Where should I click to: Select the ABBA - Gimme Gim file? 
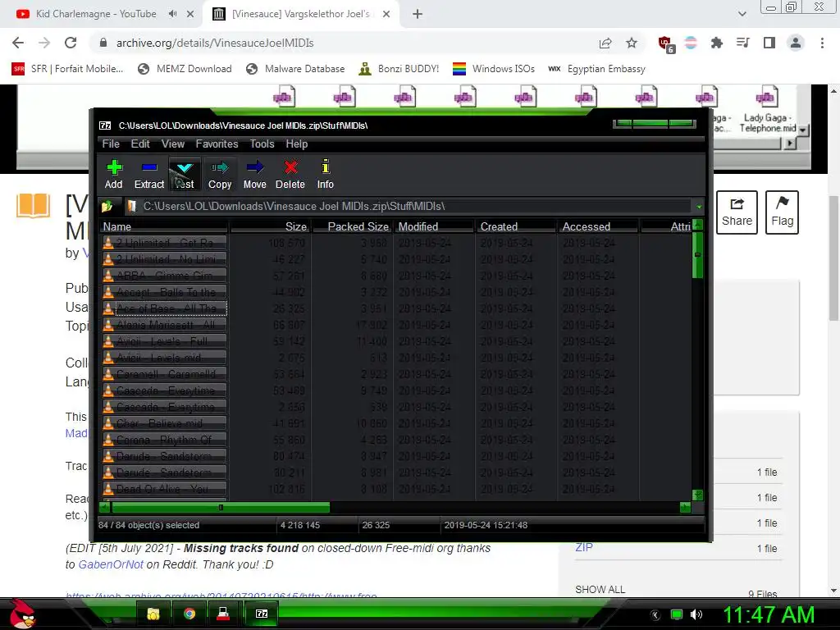164,276
